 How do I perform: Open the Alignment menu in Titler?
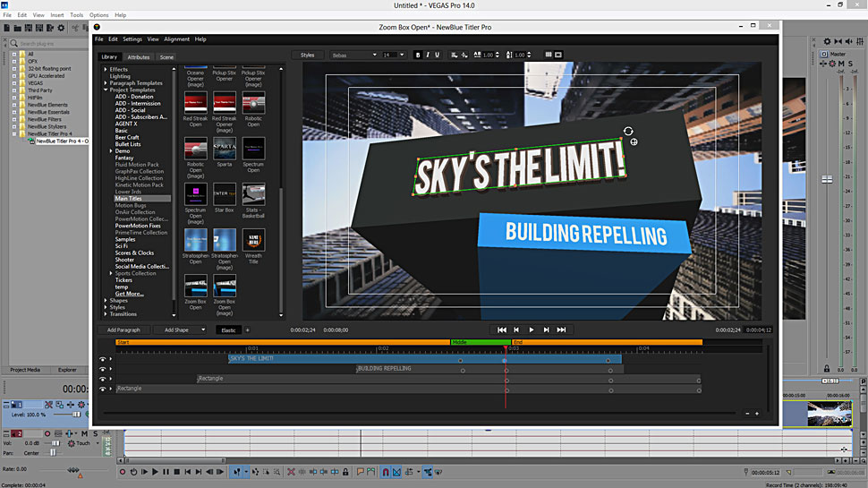coord(176,39)
